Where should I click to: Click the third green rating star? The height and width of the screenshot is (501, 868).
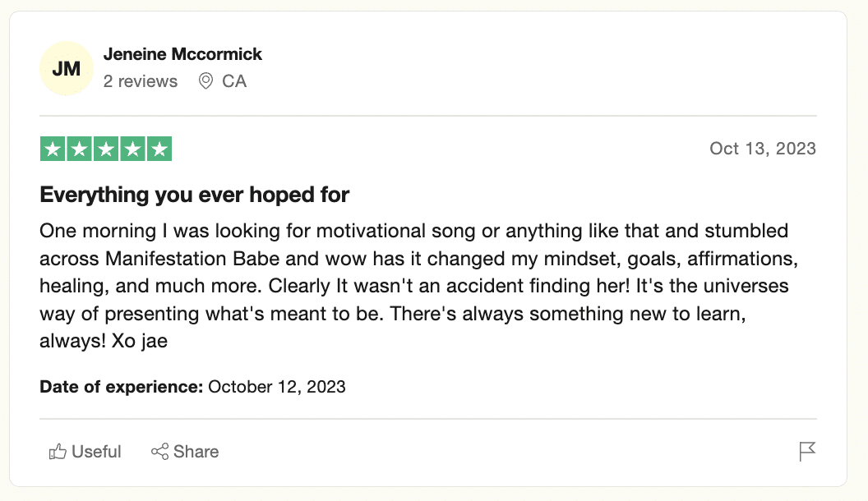pos(106,149)
